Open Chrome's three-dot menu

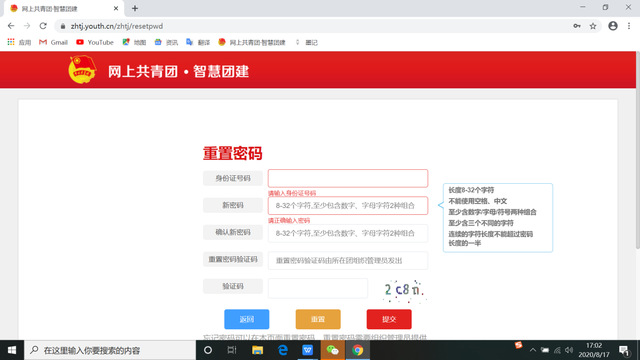coord(629,26)
